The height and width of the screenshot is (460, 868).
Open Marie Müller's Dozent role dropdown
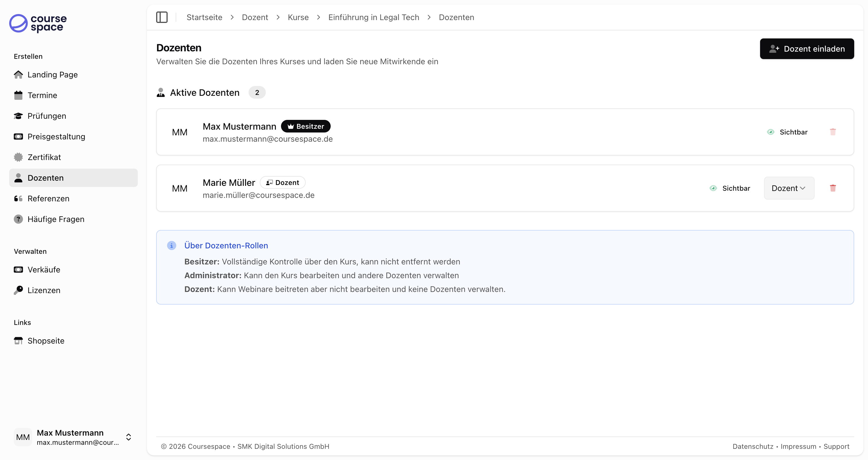789,188
